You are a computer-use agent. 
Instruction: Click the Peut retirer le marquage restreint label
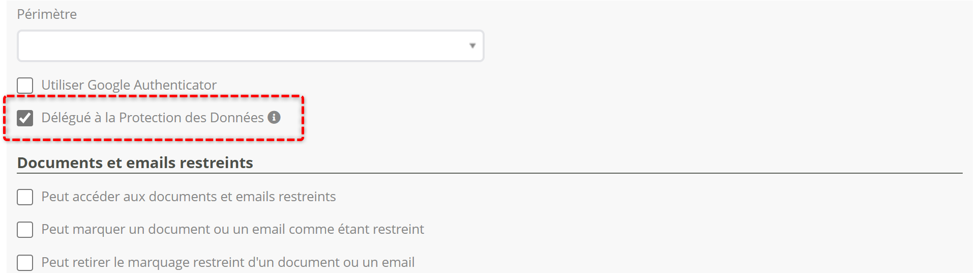coord(228,262)
